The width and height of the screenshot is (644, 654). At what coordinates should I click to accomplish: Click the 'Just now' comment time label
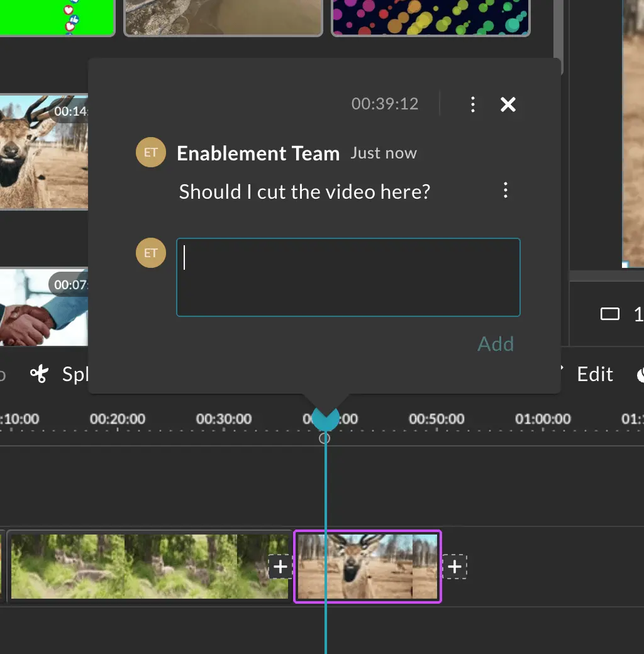383,153
